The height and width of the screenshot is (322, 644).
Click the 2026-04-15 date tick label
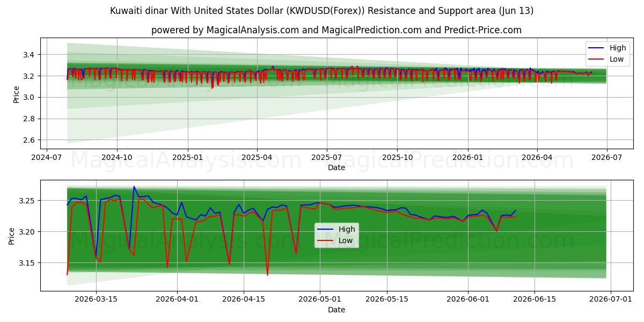click(x=244, y=301)
